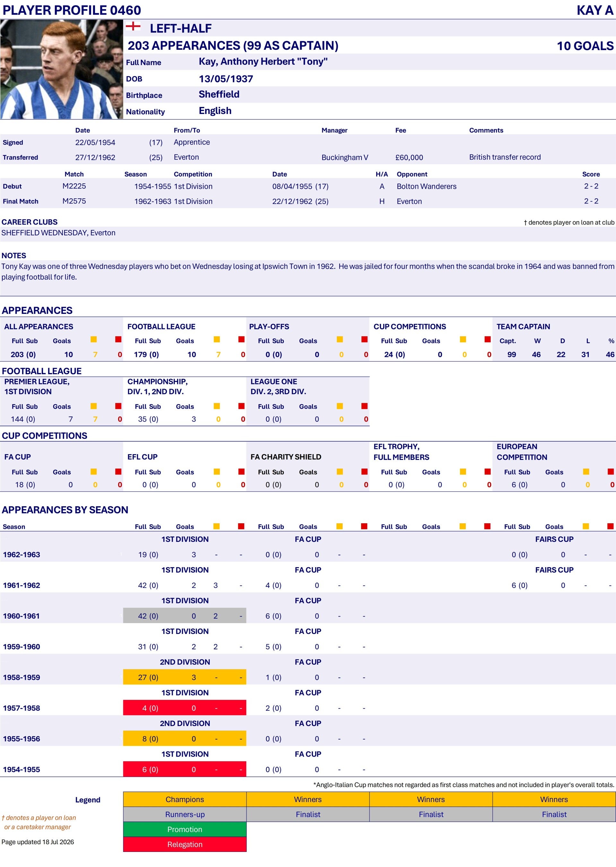616x867 pixels.
Task: Click red card icon under All Appearances
Action: click(x=118, y=339)
